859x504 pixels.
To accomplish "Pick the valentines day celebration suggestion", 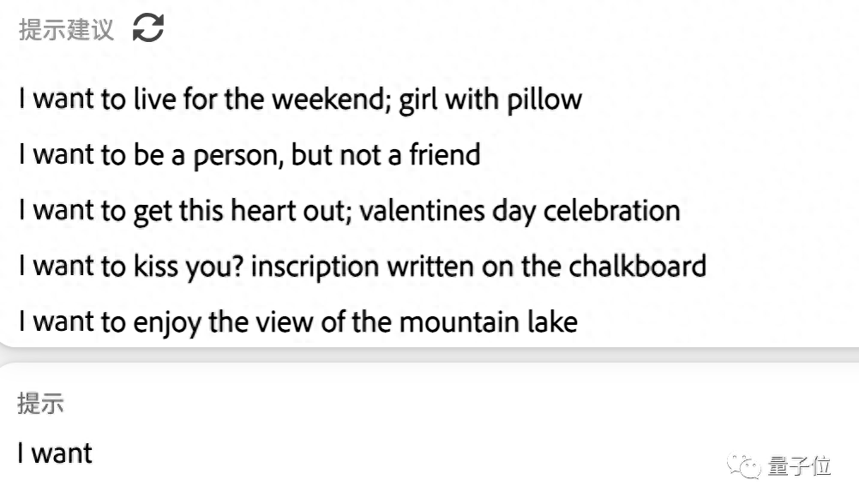I will (349, 211).
